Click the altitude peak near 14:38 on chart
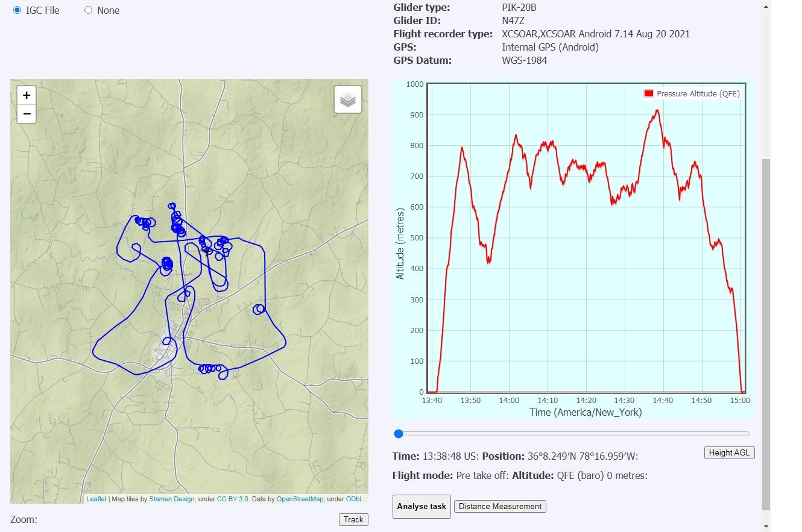 coord(657,111)
